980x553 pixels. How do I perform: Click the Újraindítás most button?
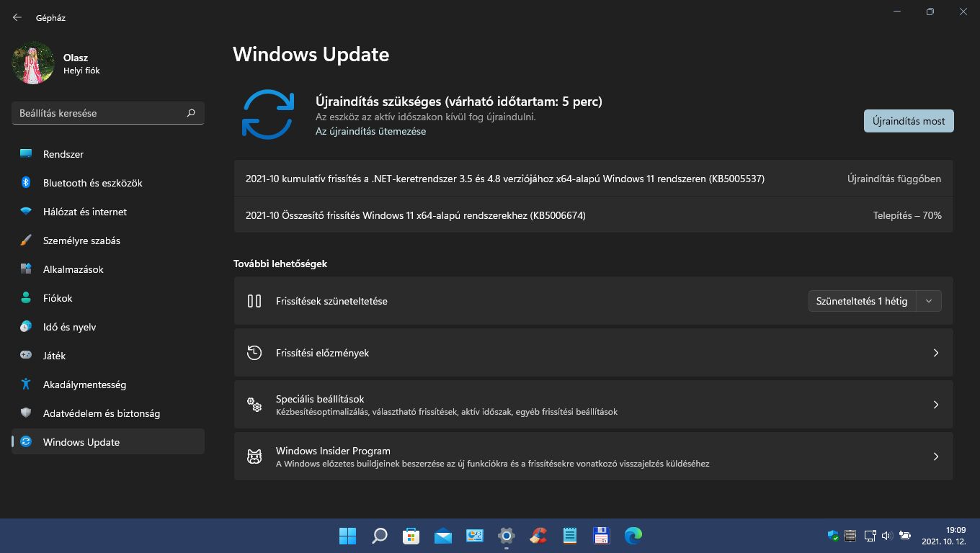pyautogui.click(x=909, y=121)
